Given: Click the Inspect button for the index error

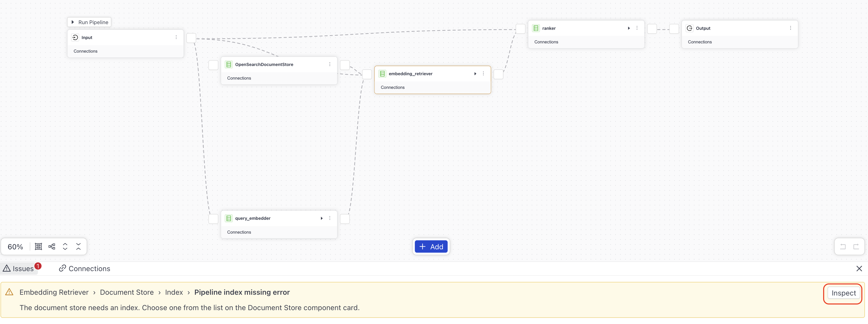Looking at the screenshot, I should (x=843, y=293).
